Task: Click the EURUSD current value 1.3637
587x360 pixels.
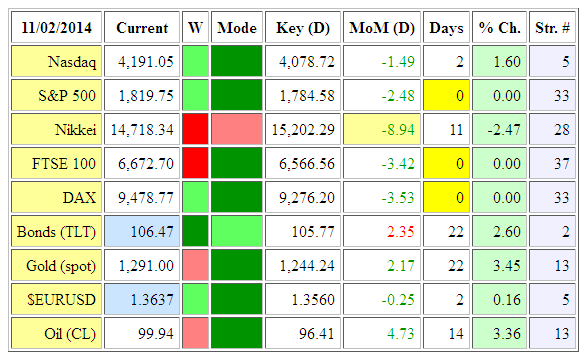Action: 142,299
